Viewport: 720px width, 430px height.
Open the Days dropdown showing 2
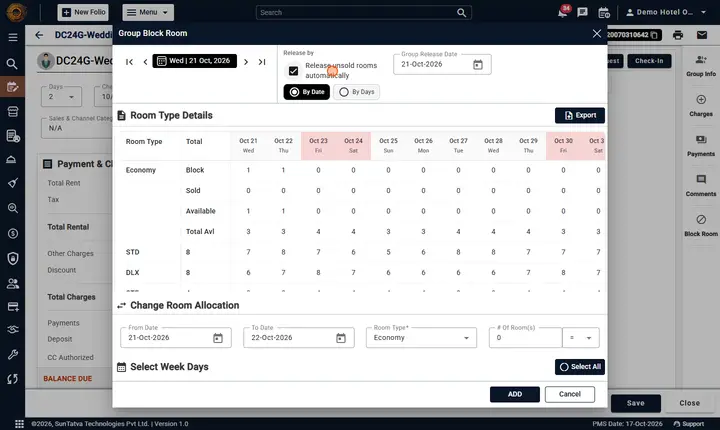62,96
